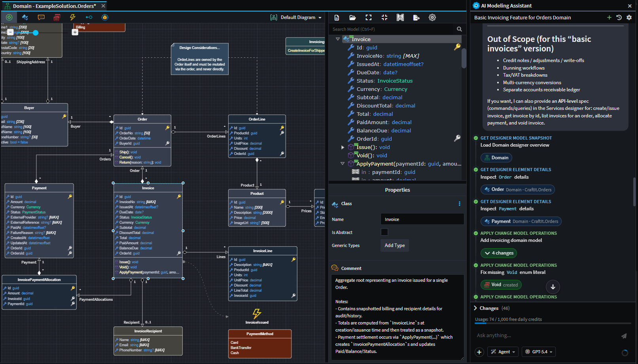The image size is (638, 364).
Task: Click the Search Model input field
Action: pos(392,29)
